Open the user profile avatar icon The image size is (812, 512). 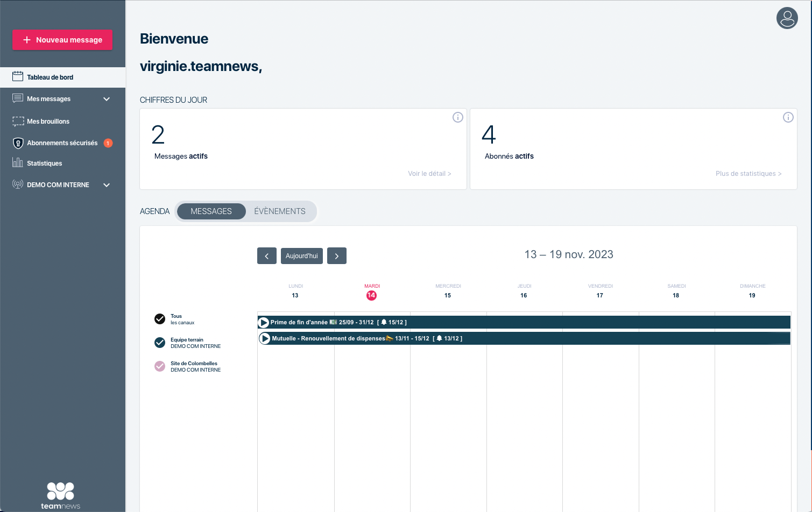coord(787,18)
